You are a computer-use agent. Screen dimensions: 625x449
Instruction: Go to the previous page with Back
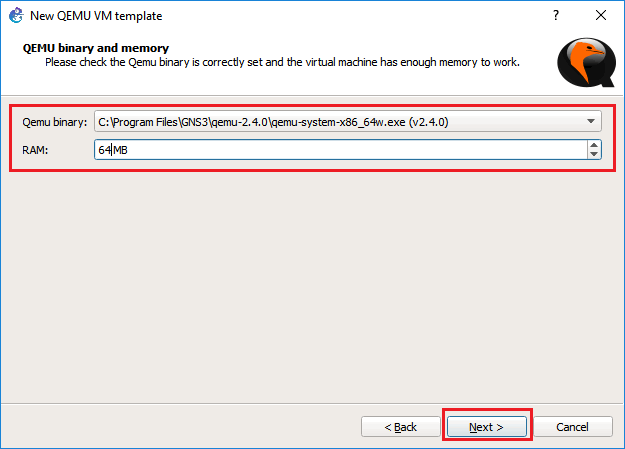click(401, 427)
